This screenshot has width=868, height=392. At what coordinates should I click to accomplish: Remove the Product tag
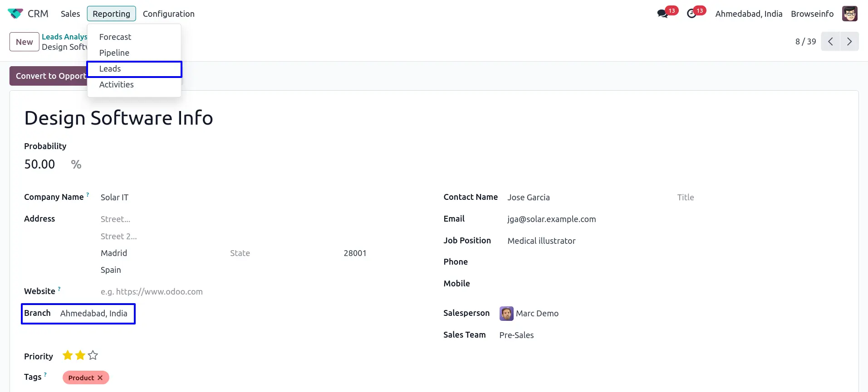tap(100, 378)
